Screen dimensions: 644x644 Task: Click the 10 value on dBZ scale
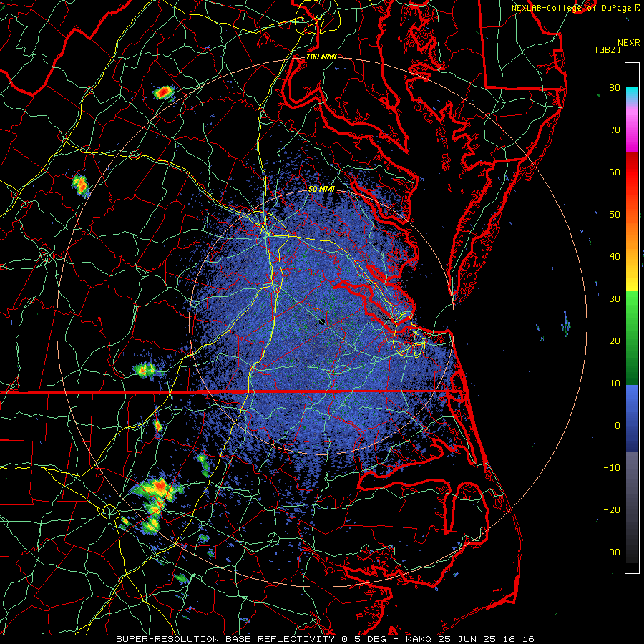tap(615, 384)
